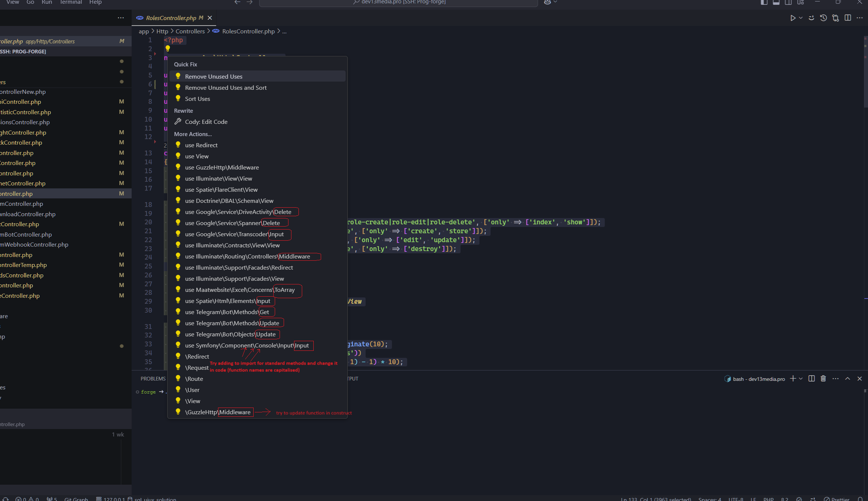Screen dimensions: 868x501
Task: Run the file using the play button
Action: tap(793, 18)
